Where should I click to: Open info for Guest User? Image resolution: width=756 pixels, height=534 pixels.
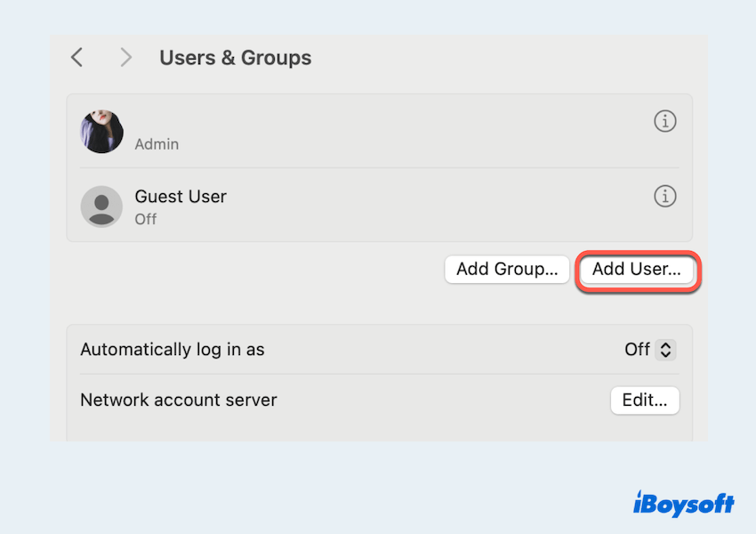tap(664, 196)
